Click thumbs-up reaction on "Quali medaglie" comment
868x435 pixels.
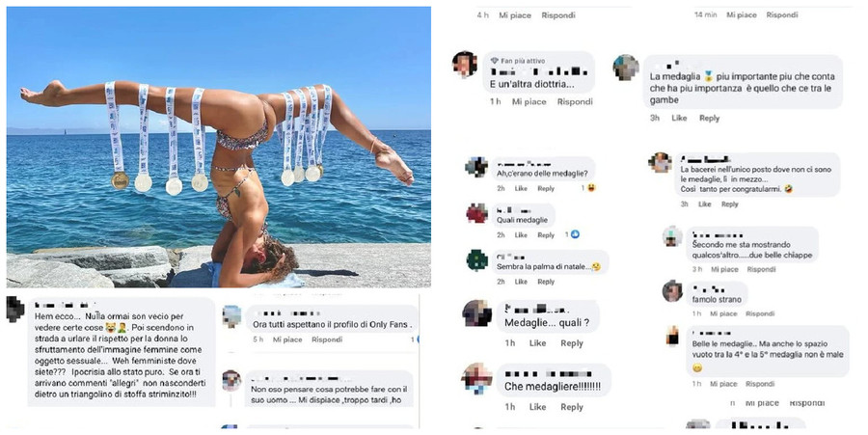click(x=575, y=234)
